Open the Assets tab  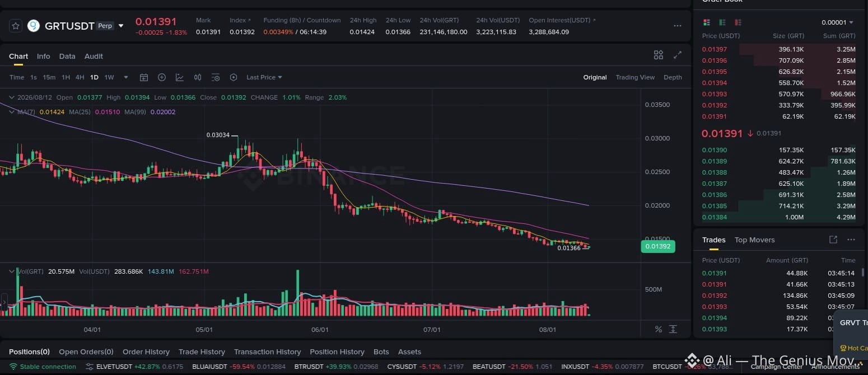pos(409,351)
